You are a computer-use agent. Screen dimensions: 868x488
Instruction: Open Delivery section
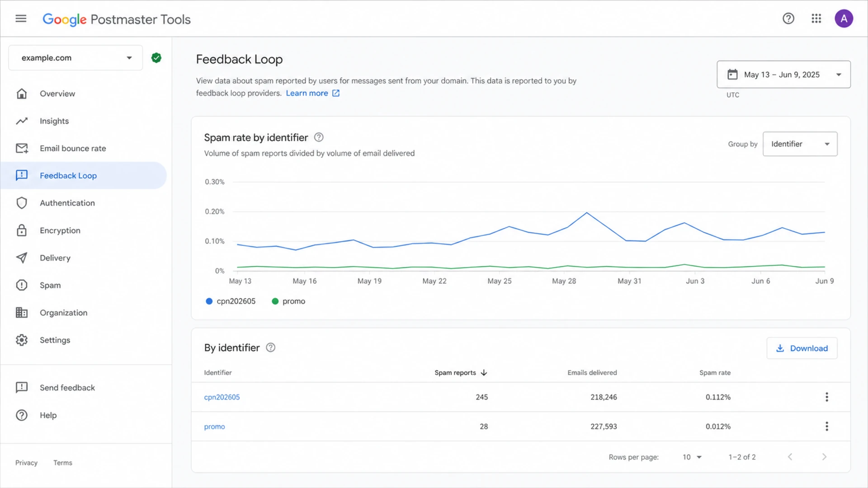coord(84,258)
